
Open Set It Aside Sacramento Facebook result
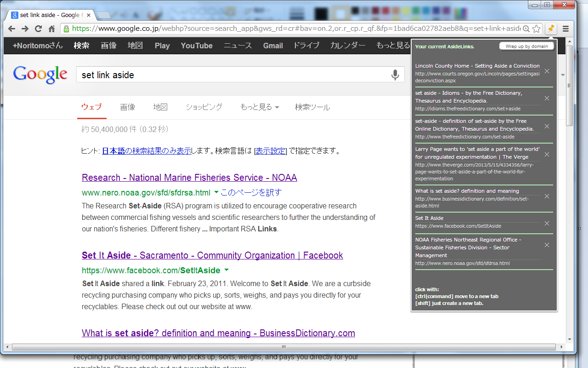pos(212,255)
